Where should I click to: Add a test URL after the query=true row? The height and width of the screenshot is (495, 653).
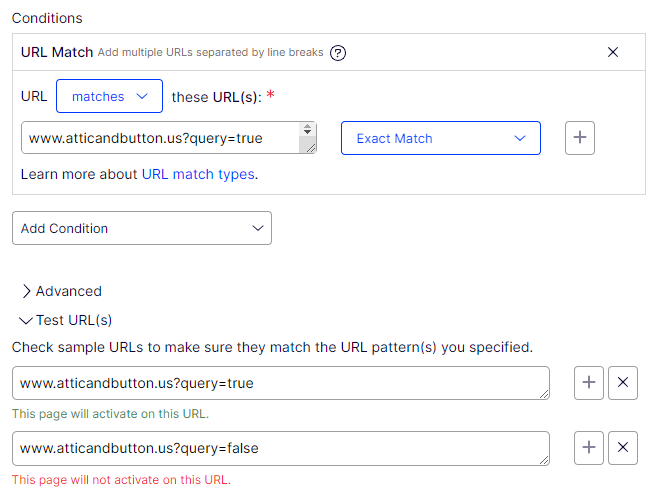click(589, 383)
